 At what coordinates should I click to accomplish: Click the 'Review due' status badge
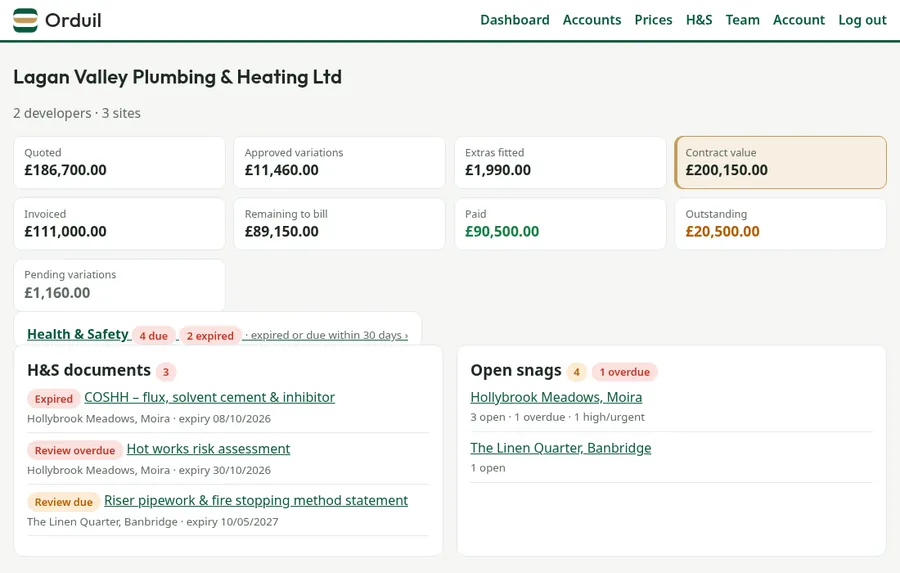[63, 502]
